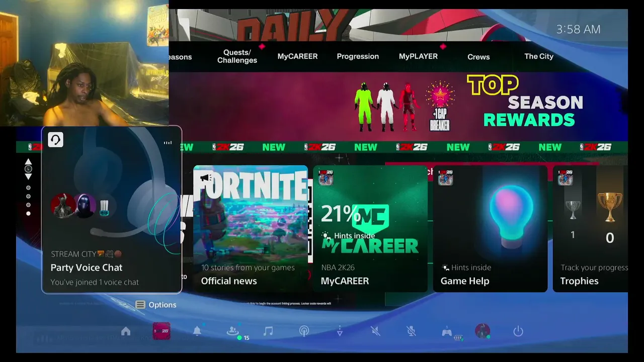Screen dimensions: 644x362
Task: Click the lightbulb on Game Help card
Action: coord(511,216)
